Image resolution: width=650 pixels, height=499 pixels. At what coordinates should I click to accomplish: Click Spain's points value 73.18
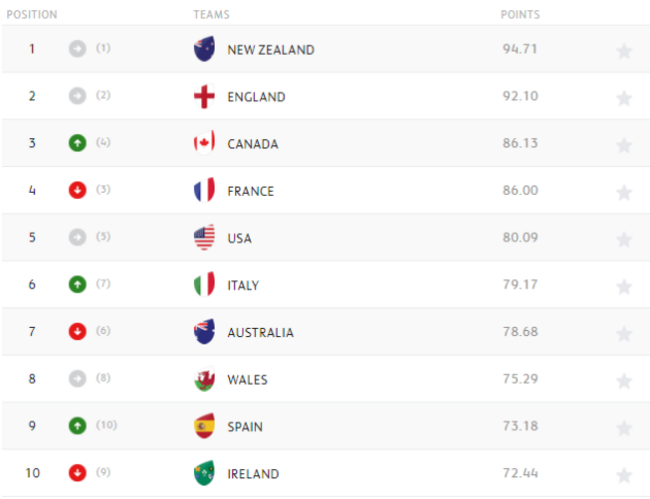pos(520,426)
